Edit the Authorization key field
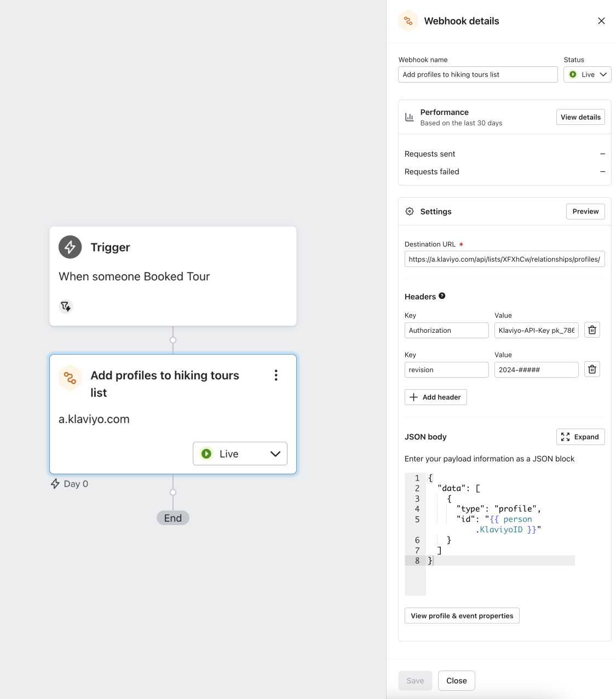Screen dimensions: 616x699 click(446, 330)
